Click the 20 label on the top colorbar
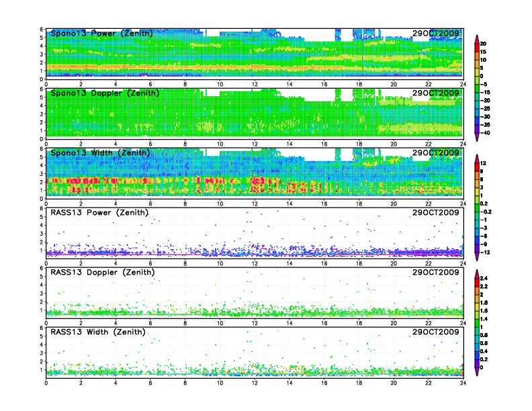This screenshot has width=532, height=411. 483,44
